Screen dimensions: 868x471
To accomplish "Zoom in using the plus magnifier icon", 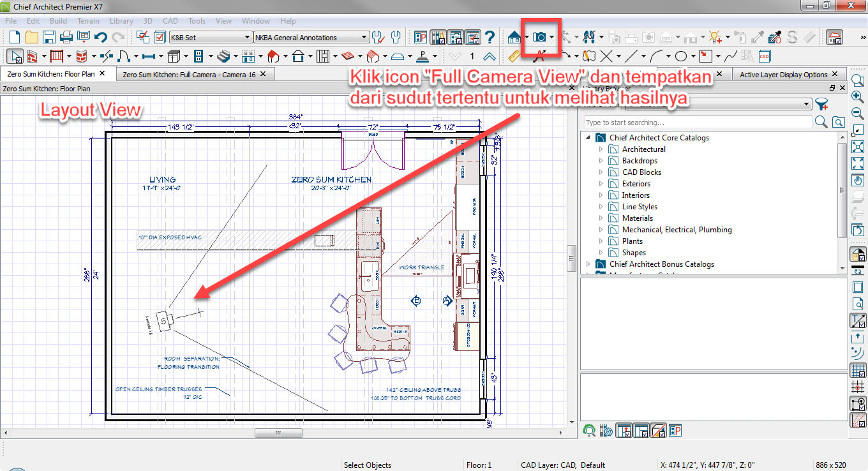I will coord(858,97).
